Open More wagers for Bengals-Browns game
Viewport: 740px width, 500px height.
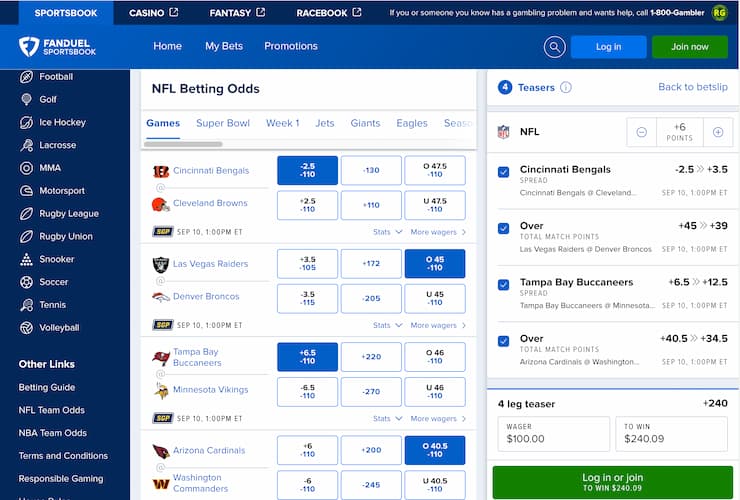(438, 232)
